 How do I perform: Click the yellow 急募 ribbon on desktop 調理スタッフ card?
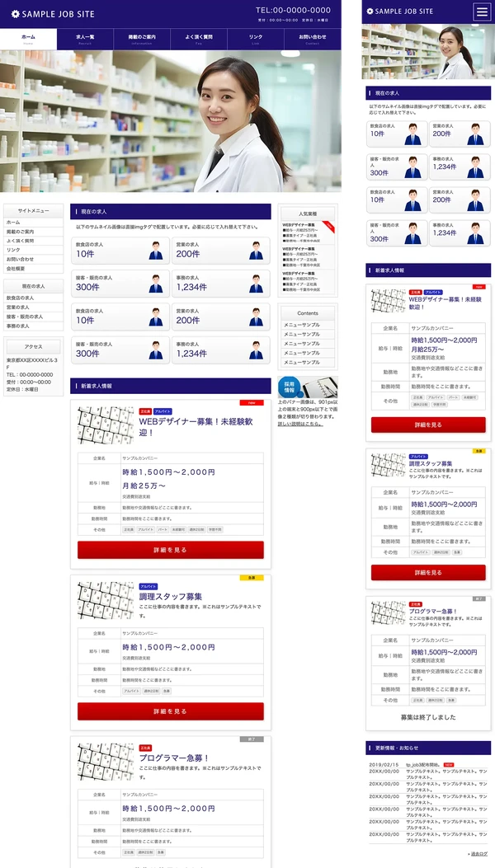pyautogui.click(x=252, y=577)
